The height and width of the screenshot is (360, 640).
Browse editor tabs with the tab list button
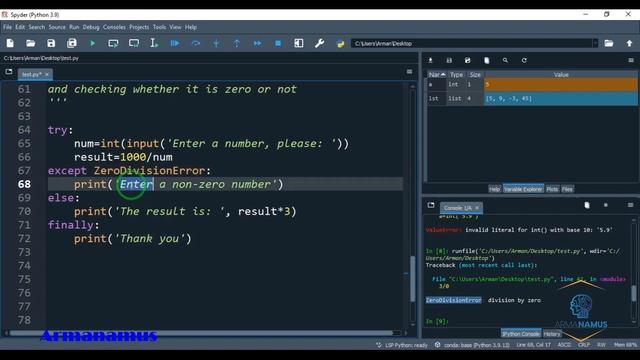[9, 72]
